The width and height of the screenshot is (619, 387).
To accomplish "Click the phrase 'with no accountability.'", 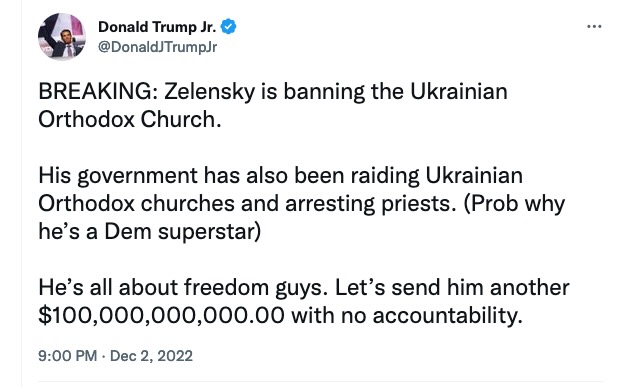I will [x=407, y=316].
